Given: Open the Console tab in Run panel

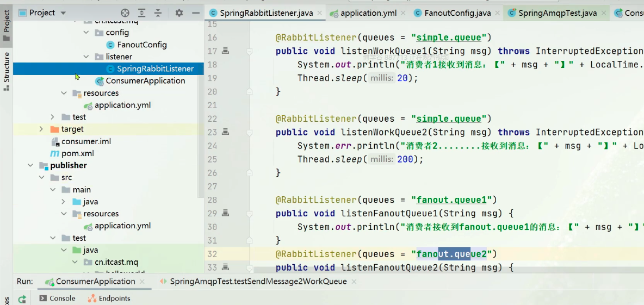Looking at the screenshot, I should click(x=58, y=298).
